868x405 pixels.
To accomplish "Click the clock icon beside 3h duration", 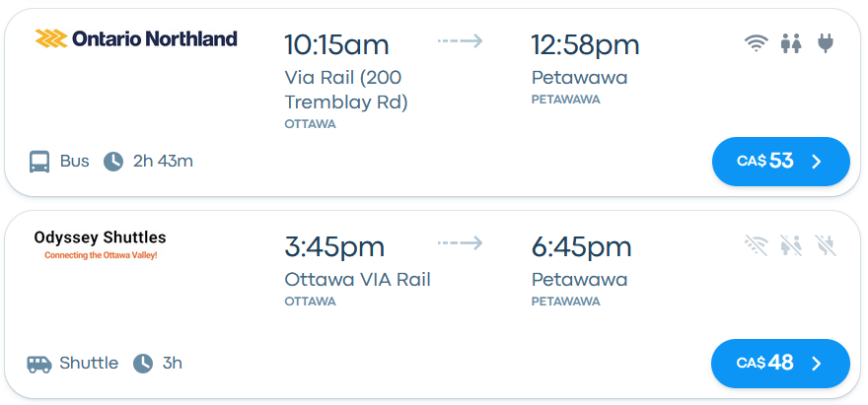I will tap(143, 364).
